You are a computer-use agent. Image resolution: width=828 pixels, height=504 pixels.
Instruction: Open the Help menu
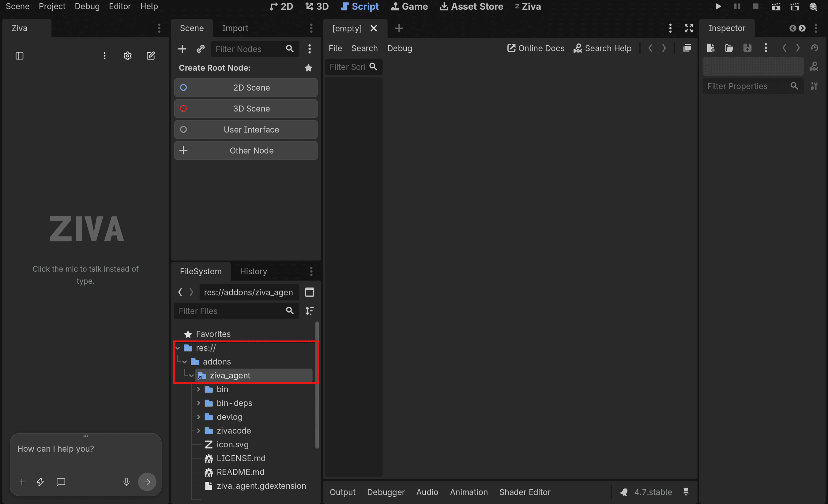149,6
